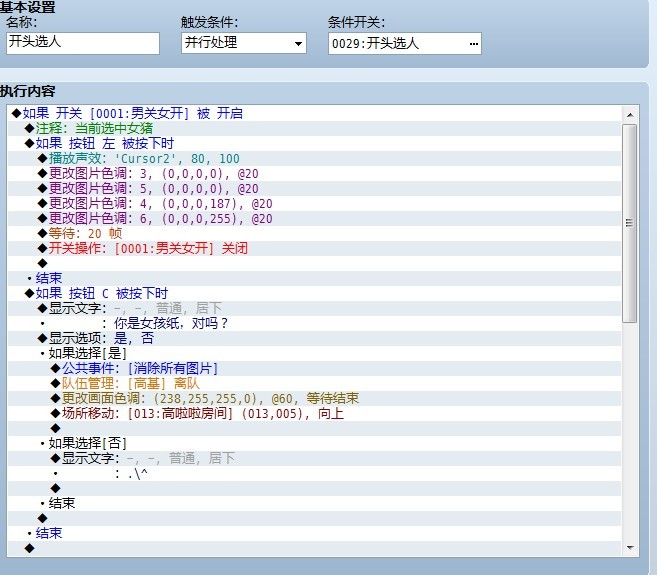Select the branch line 如果选择[是]
The width and height of the screenshot is (657, 575).
tap(314, 353)
